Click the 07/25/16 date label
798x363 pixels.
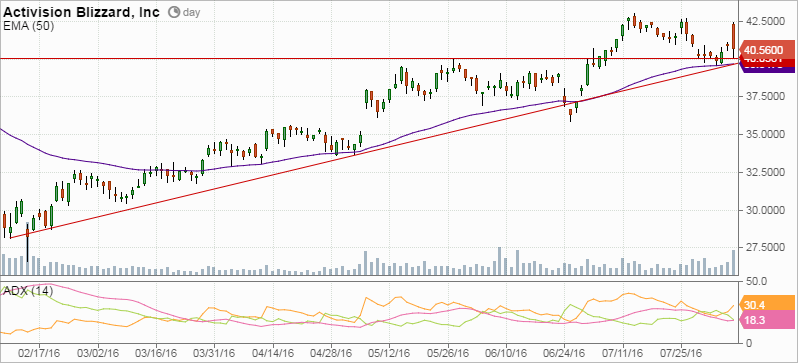click(682, 352)
